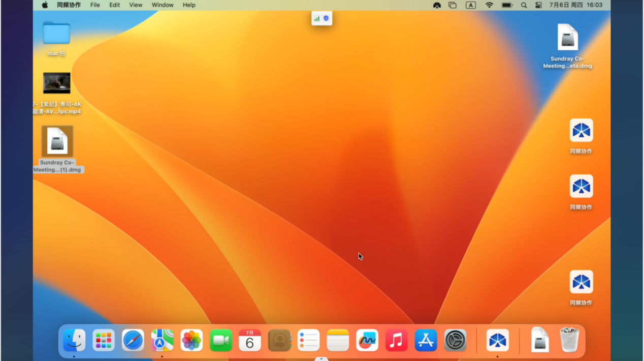Screen dimensions: 644x361
Task: Switch input source via A icon
Action: pos(471,5)
